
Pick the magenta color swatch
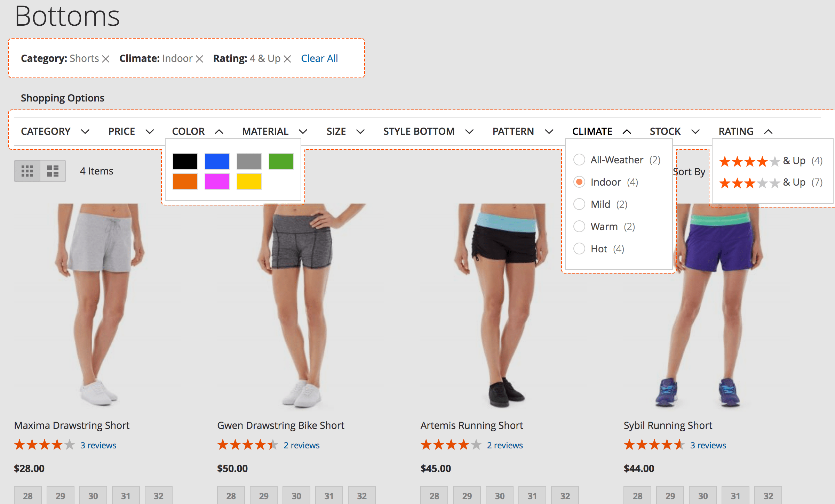click(x=217, y=181)
